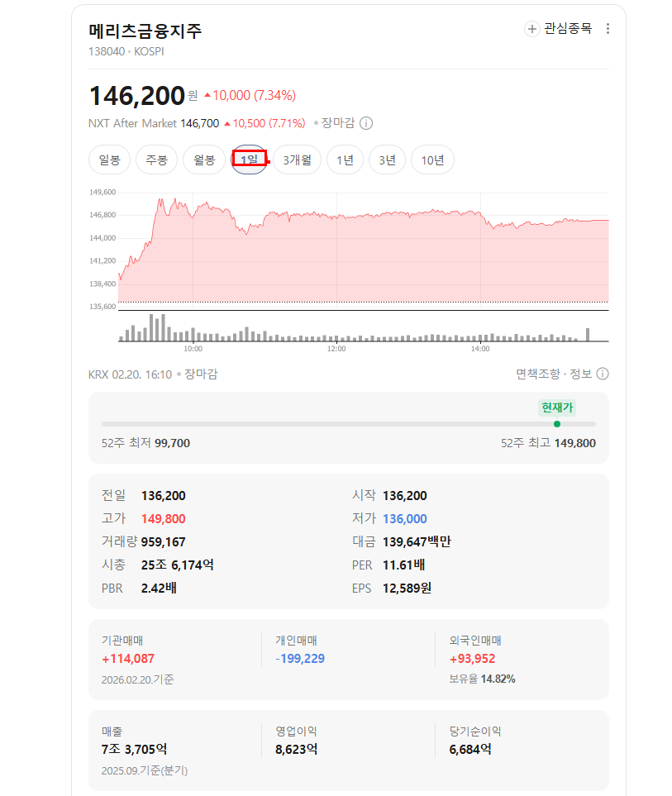Open the three-dot more options menu
This screenshot has width=672, height=796.
[608, 29]
